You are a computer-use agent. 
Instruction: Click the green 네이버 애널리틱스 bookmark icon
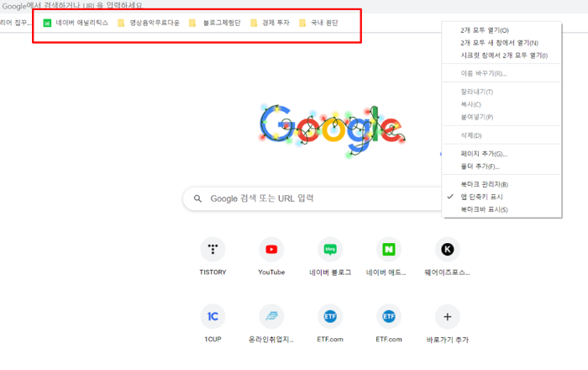pos(47,24)
